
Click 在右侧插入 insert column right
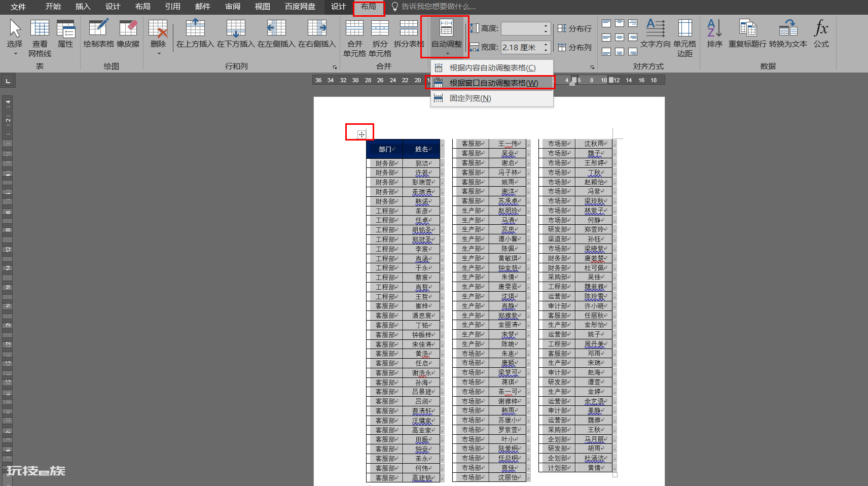[x=317, y=34]
